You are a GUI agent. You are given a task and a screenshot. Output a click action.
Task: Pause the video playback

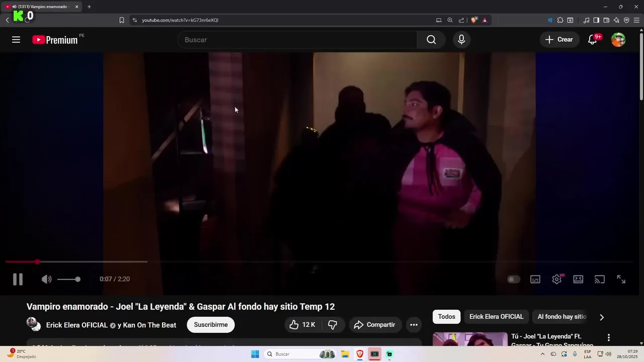(18, 279)
